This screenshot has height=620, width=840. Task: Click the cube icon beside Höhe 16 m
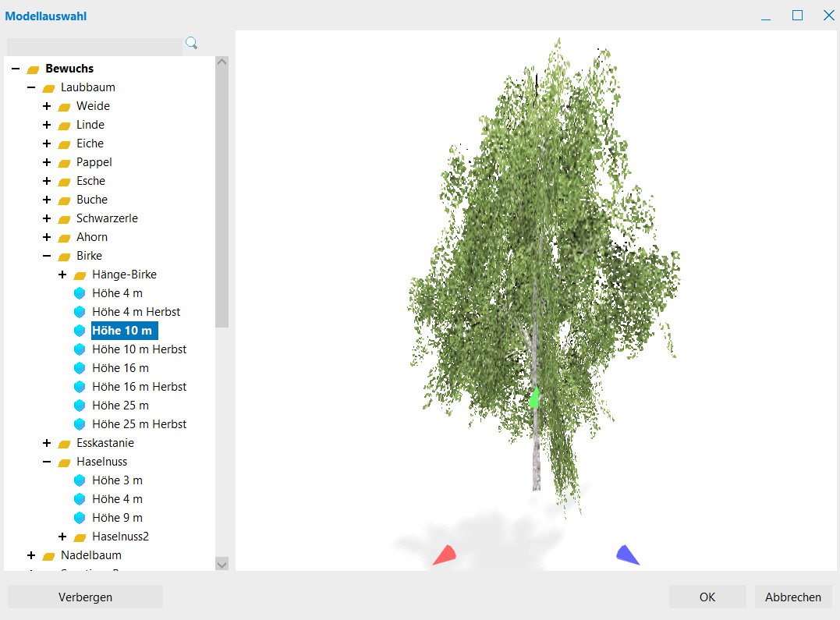pos(79,368)
